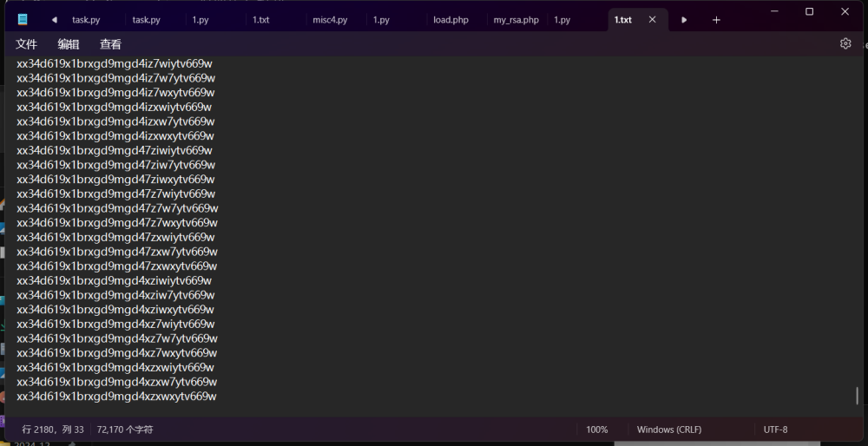Select the active 1.txt tab with close button

point(636,20)
